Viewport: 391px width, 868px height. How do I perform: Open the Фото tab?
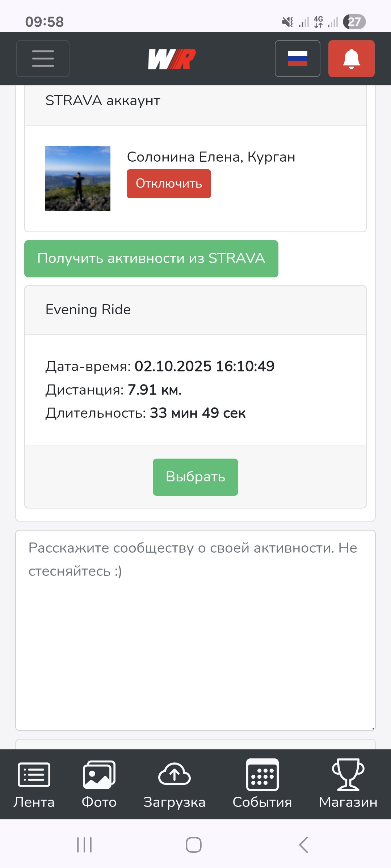pos(99,784)
